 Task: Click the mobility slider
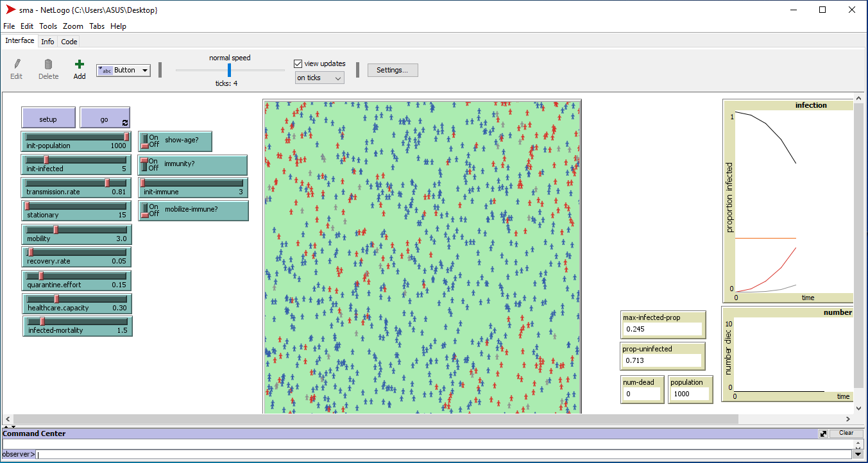76,235
